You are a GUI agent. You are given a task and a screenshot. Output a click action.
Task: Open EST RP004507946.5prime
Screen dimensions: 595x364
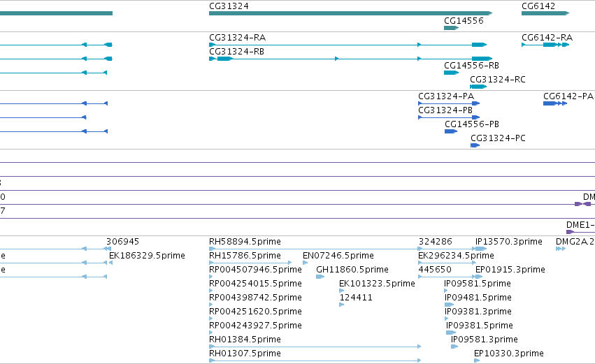point(255,270)
